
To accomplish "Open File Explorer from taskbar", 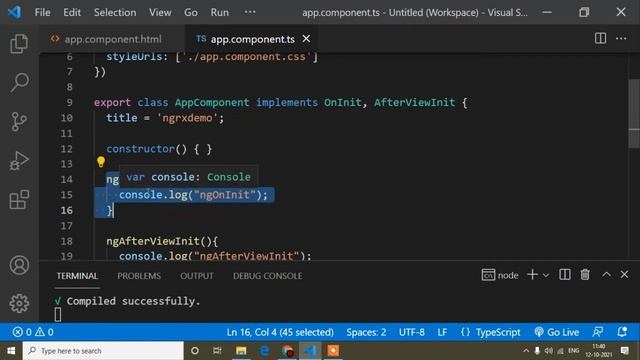I will point(241,351).
